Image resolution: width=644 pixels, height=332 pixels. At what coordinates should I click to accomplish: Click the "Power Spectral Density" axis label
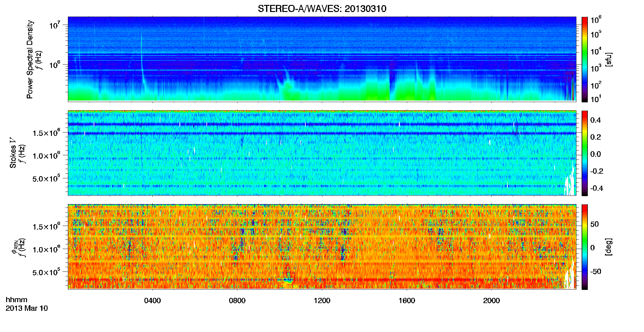coord(30,59)
